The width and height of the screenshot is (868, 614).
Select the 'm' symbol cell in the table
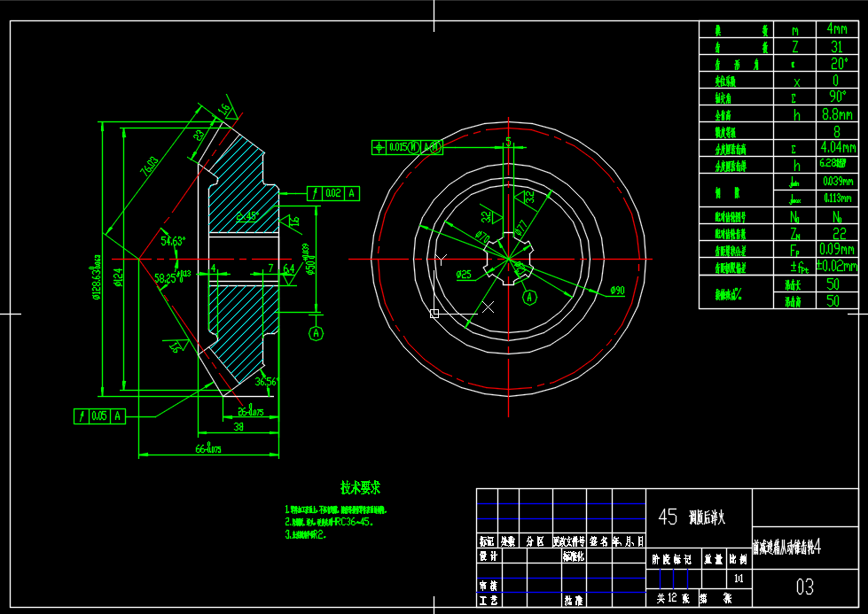pyautogui.click(x=795, y=31)
